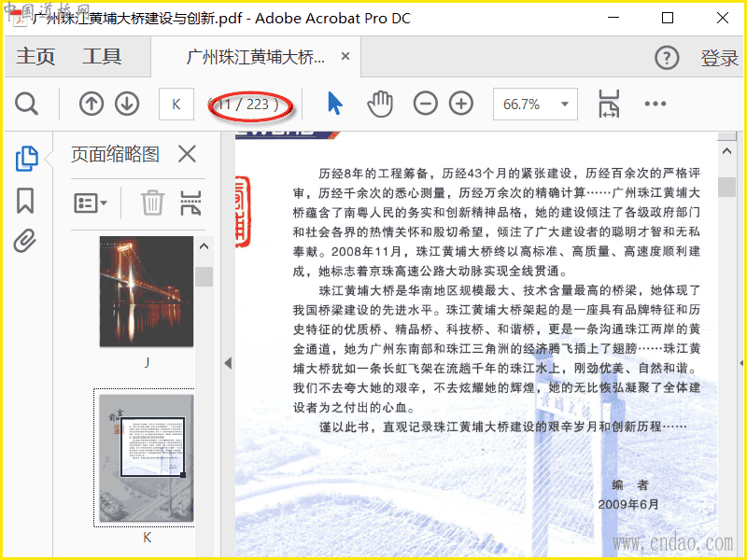Zoom in with the plus button
The image size is (747, 560).
[x=461, y=104]
